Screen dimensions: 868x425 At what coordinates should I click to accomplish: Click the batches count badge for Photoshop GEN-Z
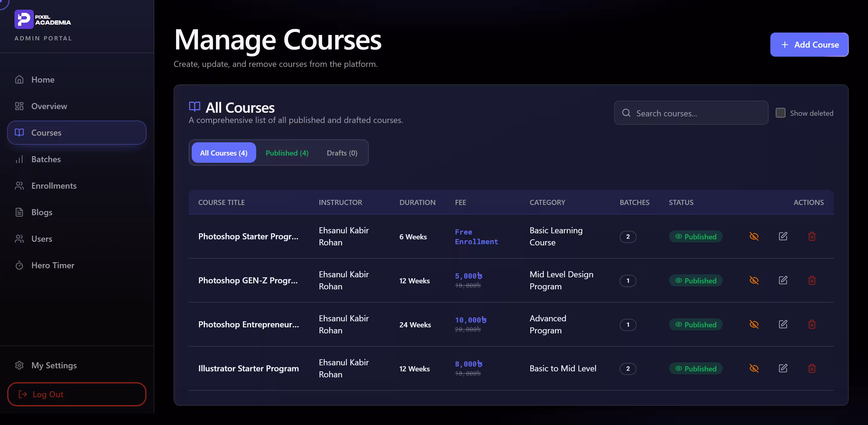pyautogui.click(x=627, y=280)
